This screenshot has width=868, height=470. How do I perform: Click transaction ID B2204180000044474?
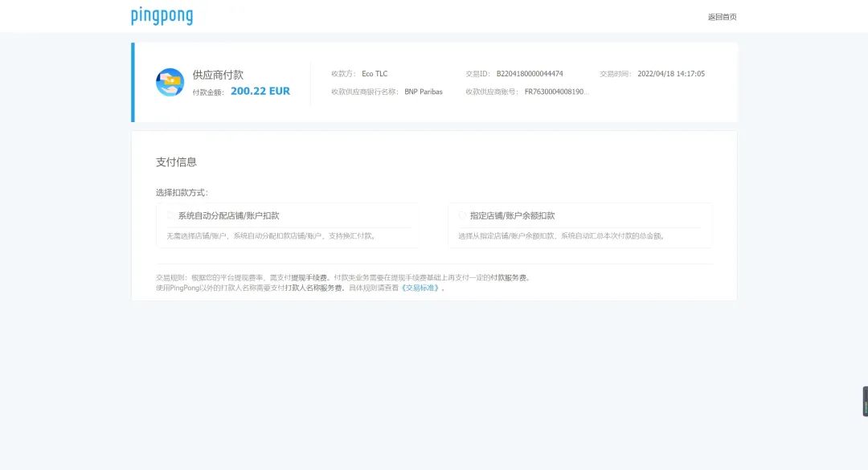point(532,73)
